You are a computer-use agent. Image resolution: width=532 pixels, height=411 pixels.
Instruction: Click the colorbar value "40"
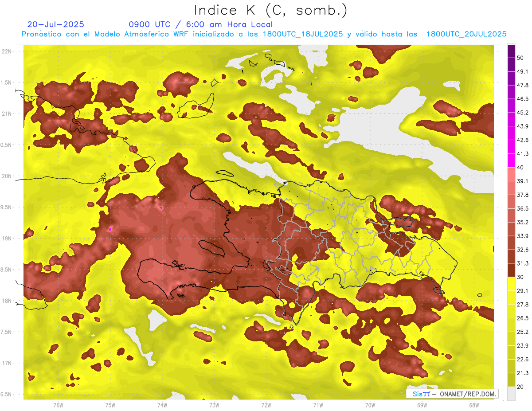pos(520,167)
